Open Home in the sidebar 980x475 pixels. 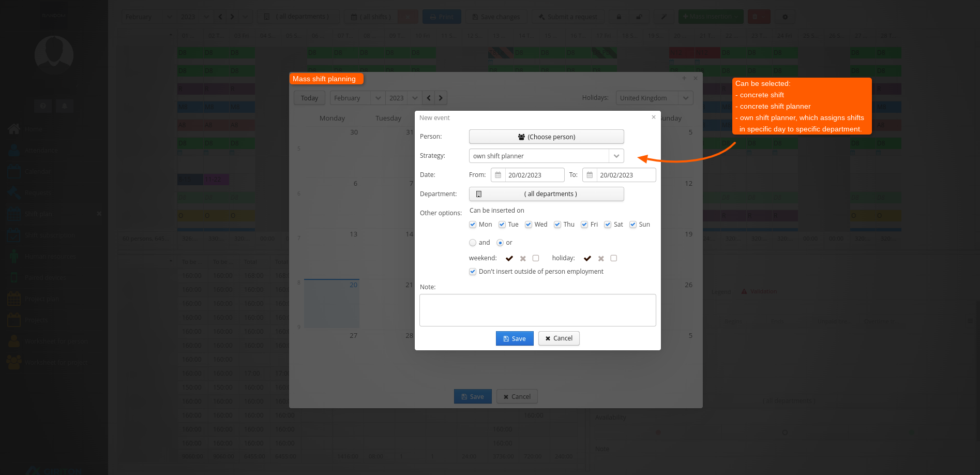[34, 129]
